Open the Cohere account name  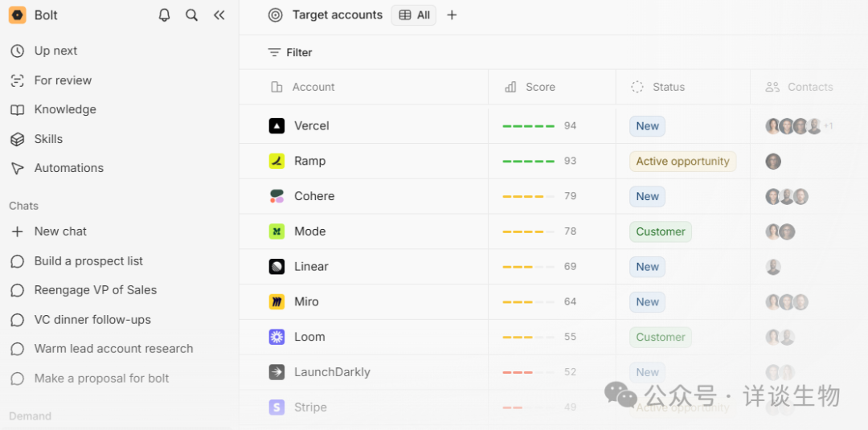click(314, 196)
